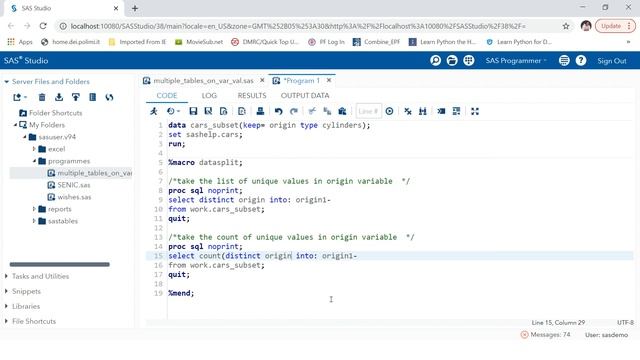The image size is (640, 360).
Task: Switch to the OUTPUT DATA tab
Action: click(305, 96)
